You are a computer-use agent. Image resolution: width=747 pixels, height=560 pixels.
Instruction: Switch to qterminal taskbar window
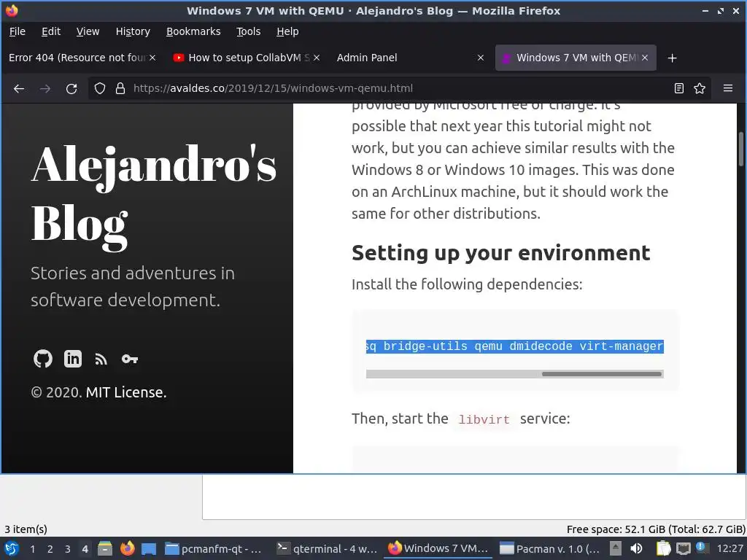tap(328, 549)
